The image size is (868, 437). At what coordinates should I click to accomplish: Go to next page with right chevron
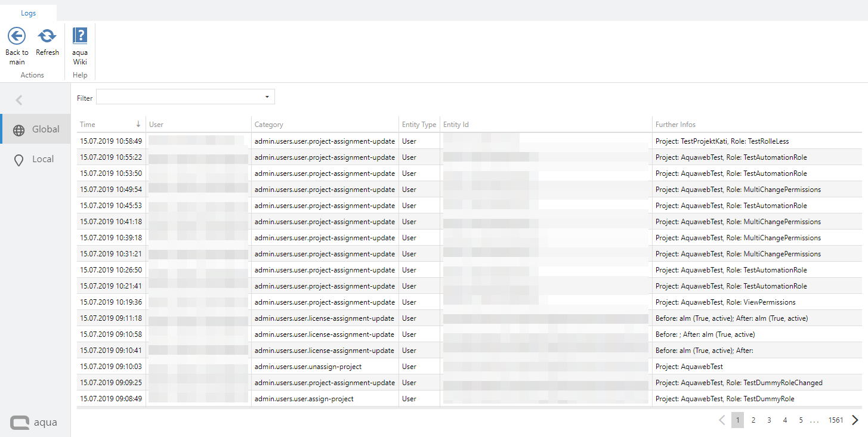855,420
